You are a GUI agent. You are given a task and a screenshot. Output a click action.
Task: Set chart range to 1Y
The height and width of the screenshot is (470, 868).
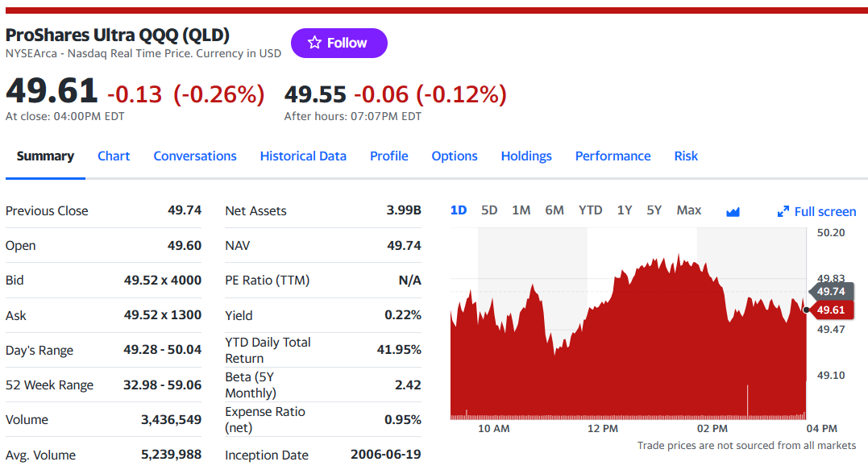[x=625, y=210]
